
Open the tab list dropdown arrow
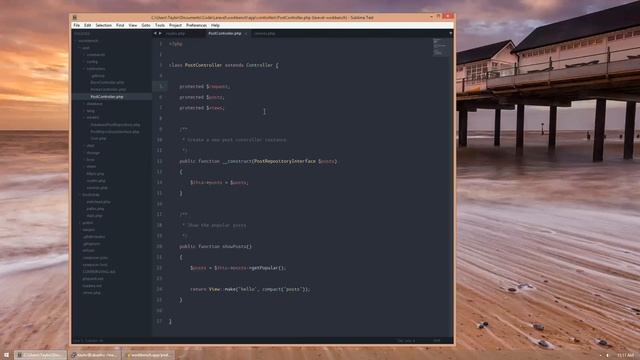451,33
